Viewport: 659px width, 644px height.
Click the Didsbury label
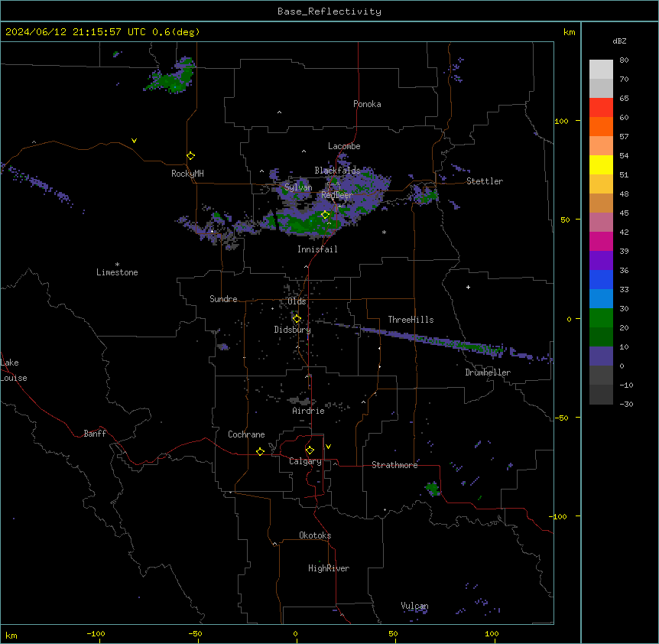[x=293, y=330]
